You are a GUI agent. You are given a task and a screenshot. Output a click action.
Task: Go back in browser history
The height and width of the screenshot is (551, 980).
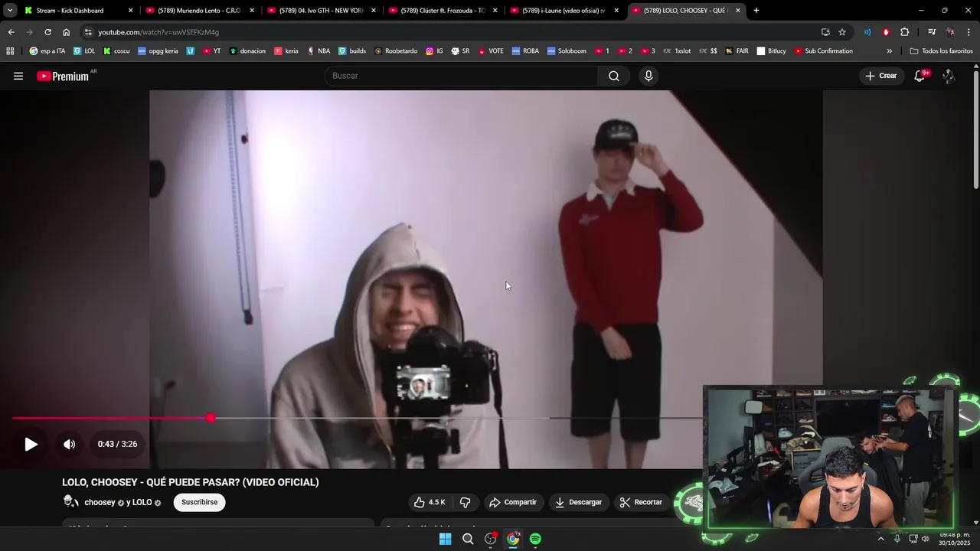11,32
